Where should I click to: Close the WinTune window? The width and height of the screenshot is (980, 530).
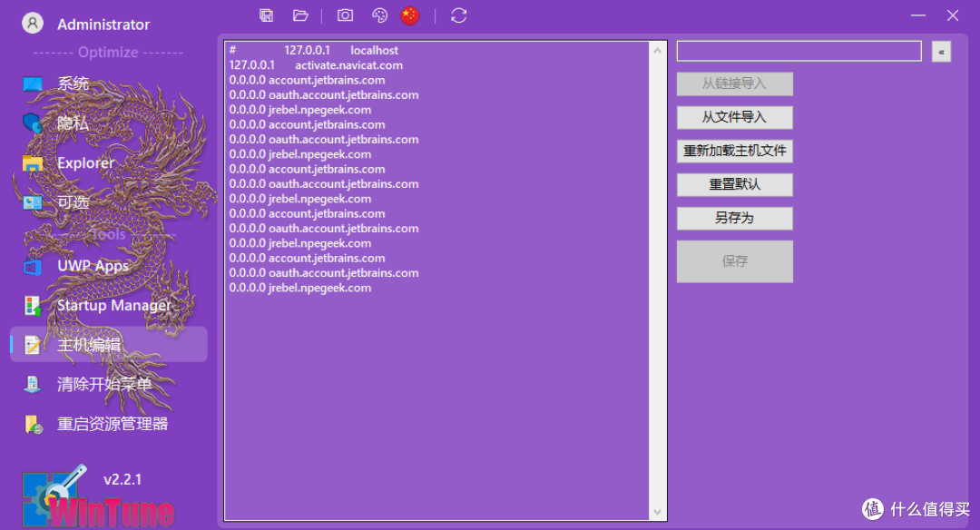coord(953,15)
